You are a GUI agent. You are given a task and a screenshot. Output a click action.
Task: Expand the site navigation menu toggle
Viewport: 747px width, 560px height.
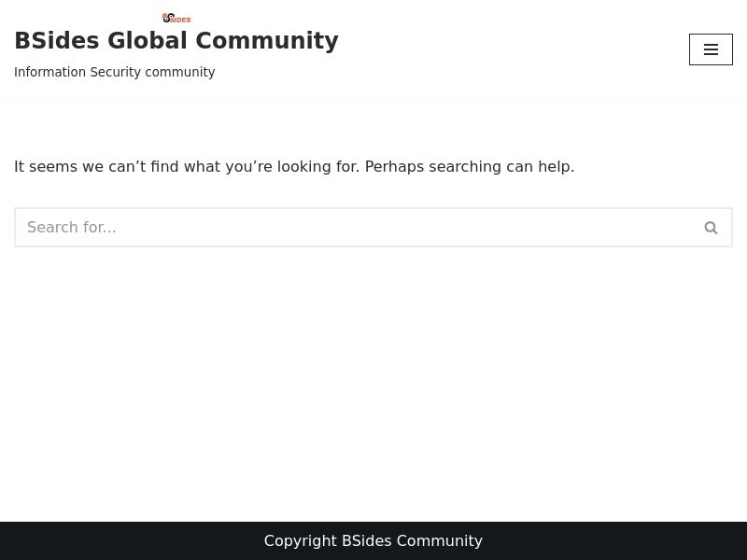click(x=711, y=49)
